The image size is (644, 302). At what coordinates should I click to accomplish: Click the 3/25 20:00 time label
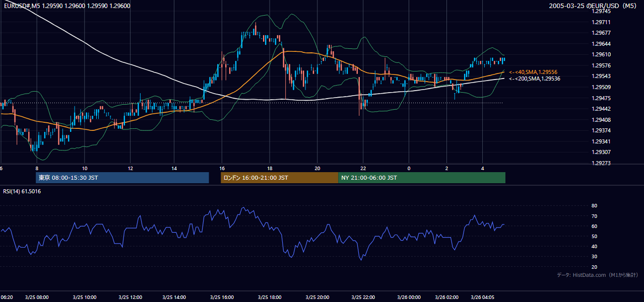point(317,297)
